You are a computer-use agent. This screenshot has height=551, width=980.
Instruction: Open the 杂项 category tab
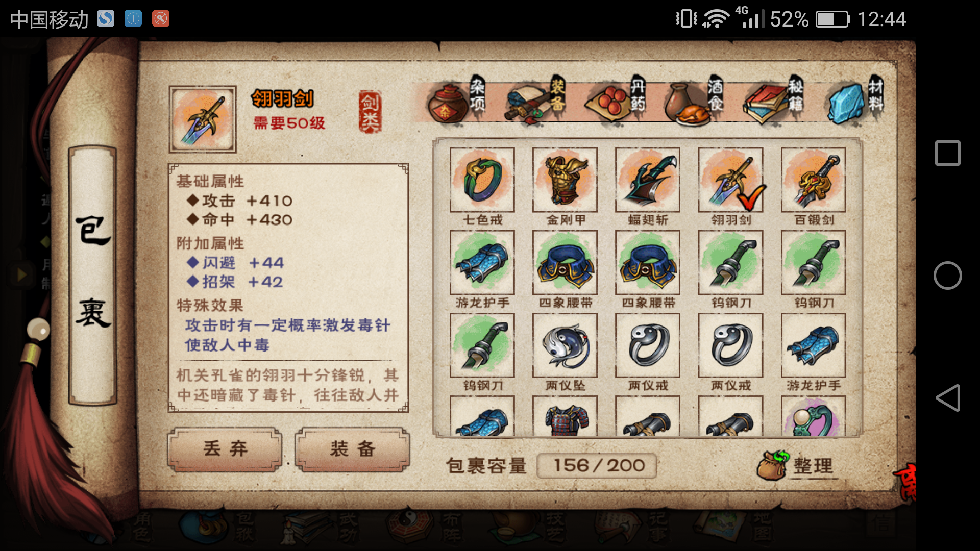456,101
